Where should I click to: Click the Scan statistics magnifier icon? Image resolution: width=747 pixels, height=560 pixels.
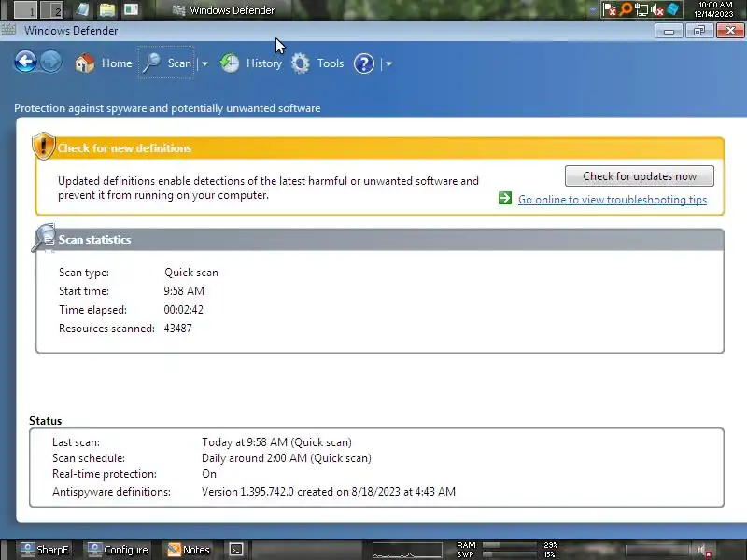point(43,238)
